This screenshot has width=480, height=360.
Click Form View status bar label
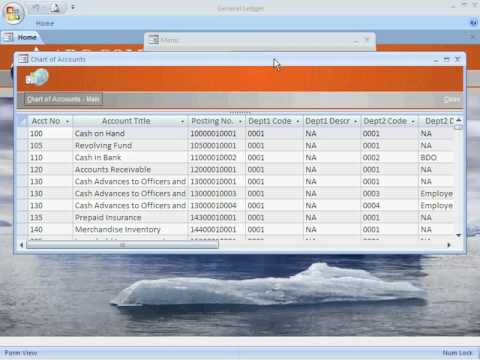[21, 353]
